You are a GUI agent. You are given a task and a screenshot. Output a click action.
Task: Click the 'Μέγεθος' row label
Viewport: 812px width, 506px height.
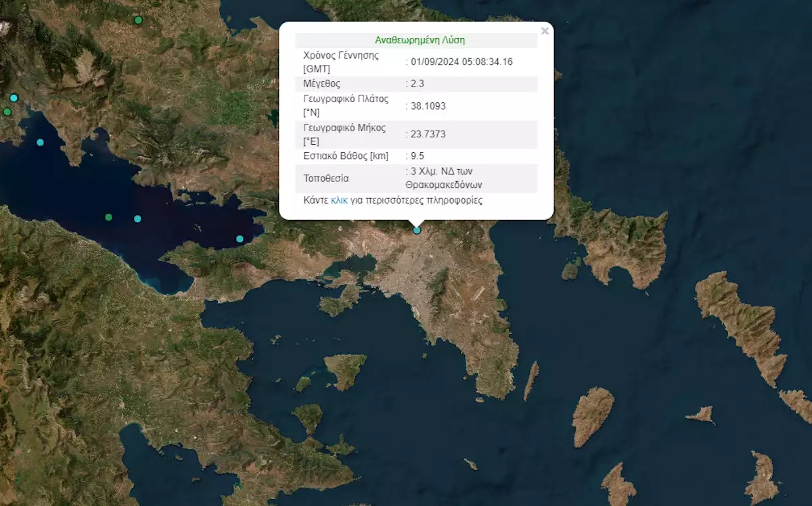pos(321,84)
